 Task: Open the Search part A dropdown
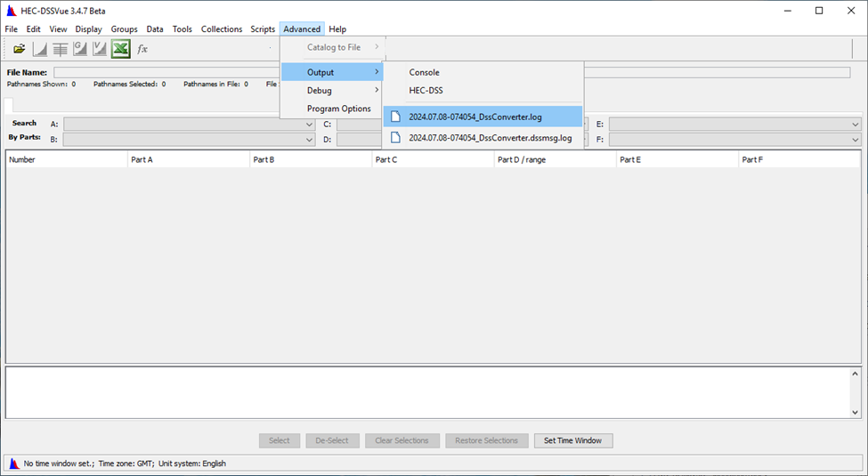click(x=310, y=125)
